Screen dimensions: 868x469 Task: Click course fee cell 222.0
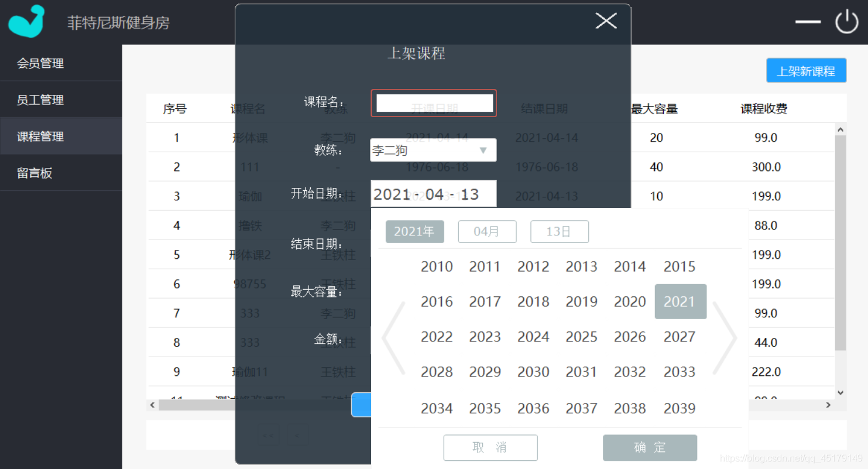pyautogui.click(x=766, y=372)
